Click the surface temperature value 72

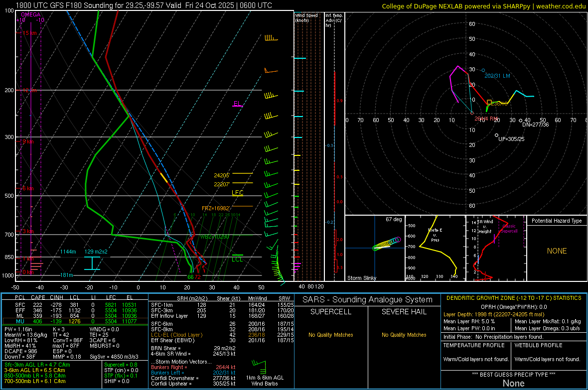pos(198,277)
